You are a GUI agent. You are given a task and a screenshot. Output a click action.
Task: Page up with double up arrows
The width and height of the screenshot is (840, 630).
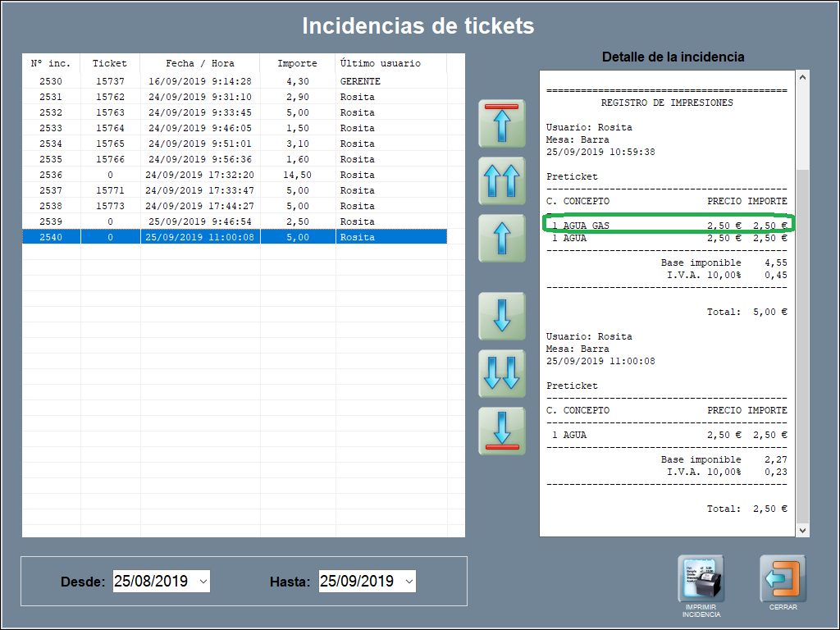click(x=501, y=180)
